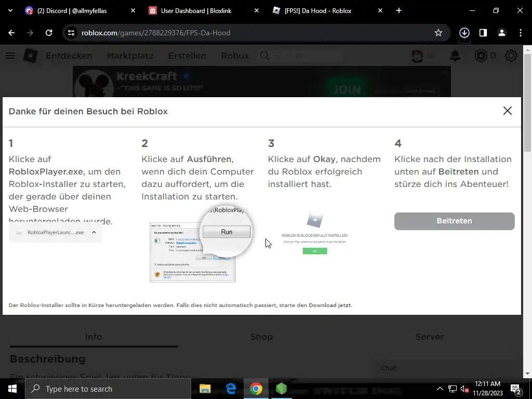
Task: Open the Marktplatz menu item
Action: [130, 56]
